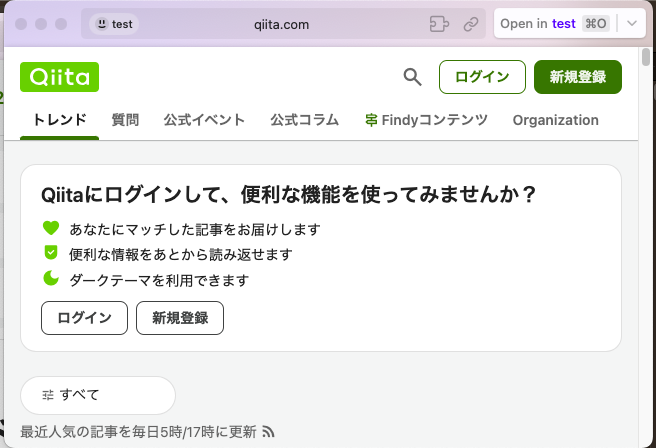Open the Findyコンテンツ tab
The image size is (656, 448).
426,120
